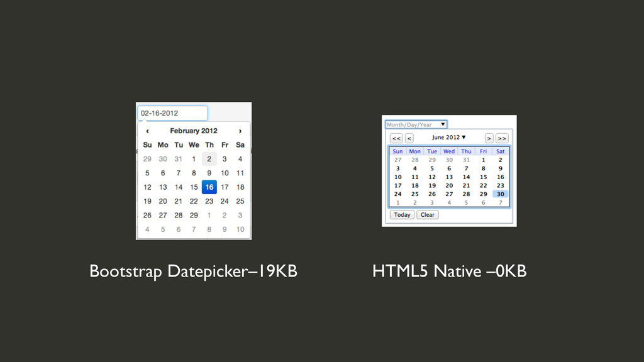This screenshot has width=644, height=362.
Task: Select June 8 in native datepicker
Action: [484, 168]
